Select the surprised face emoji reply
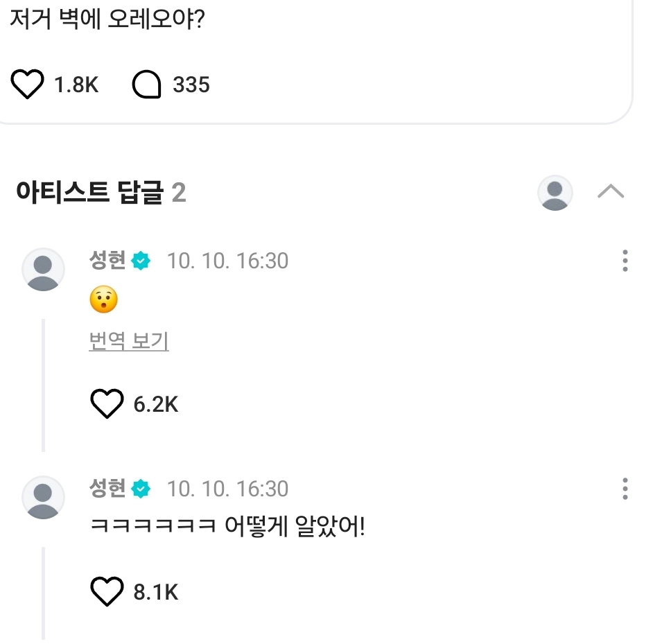The width and height of the screenshot is (662, 644). [103, 299]
